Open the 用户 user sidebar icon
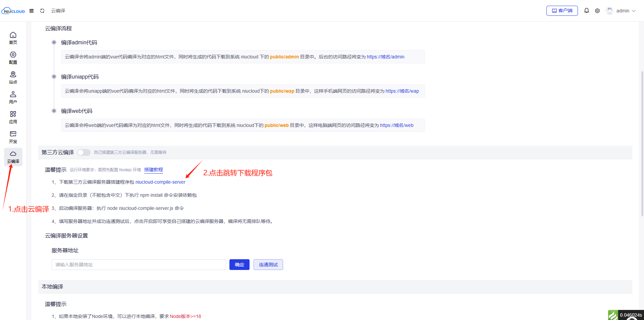This screenshot has height=320, width=644. 13,97
